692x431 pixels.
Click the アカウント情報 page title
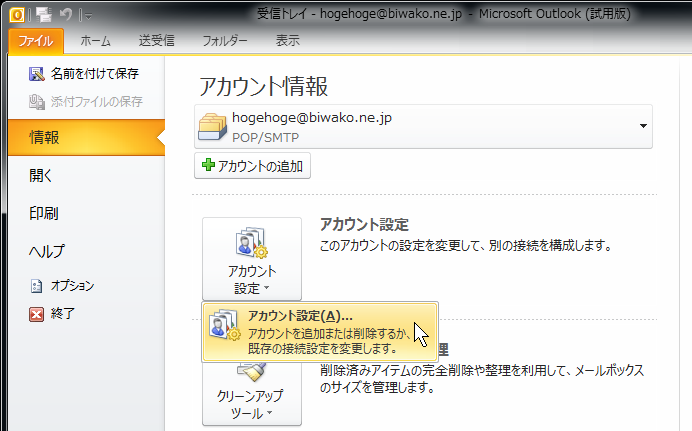(x=263, y=86)
